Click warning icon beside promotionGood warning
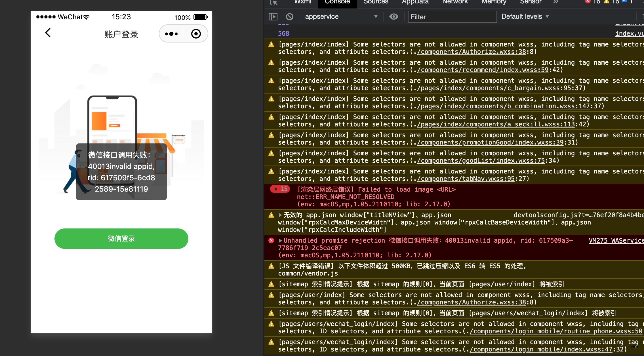The image size is (644, 356). (x=271, y=135)
